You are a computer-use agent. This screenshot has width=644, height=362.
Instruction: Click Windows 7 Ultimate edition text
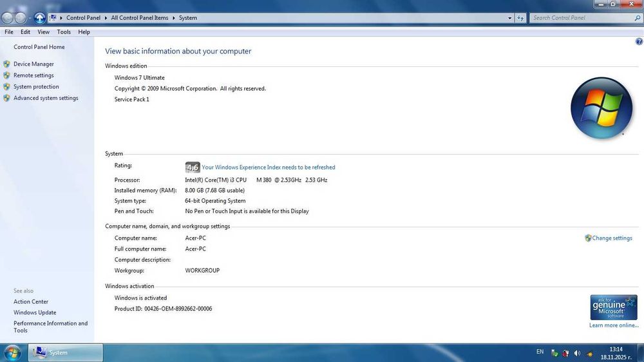(140, 78)
